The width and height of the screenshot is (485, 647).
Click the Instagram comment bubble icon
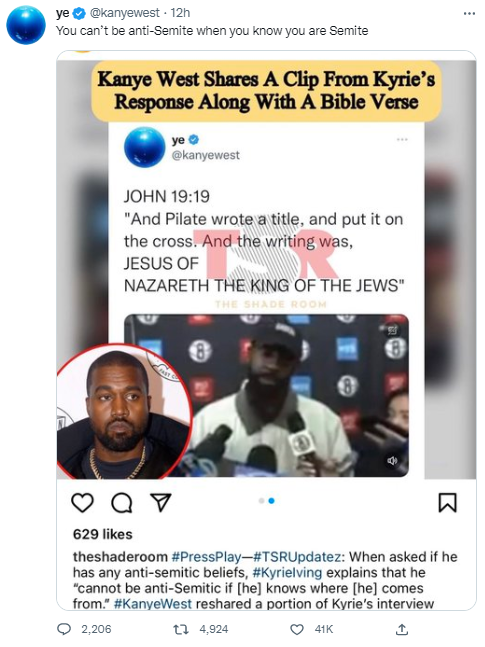pyautogui.click(x=122, y=503)
